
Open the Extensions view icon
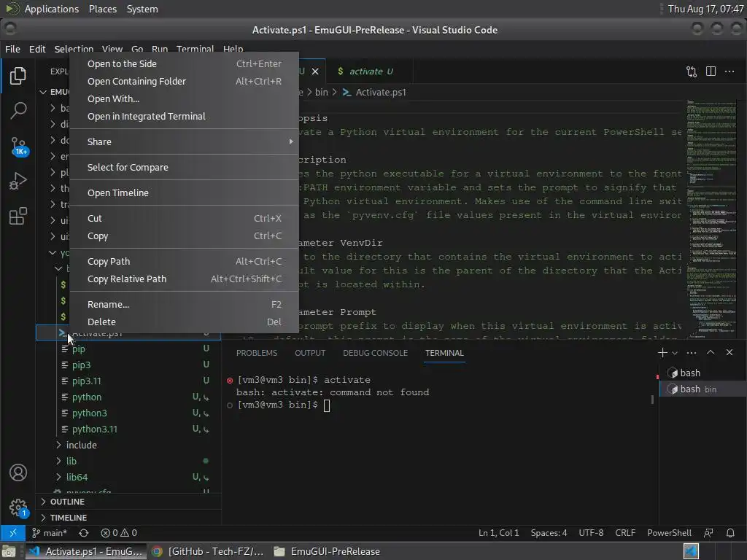coord(18,216)
